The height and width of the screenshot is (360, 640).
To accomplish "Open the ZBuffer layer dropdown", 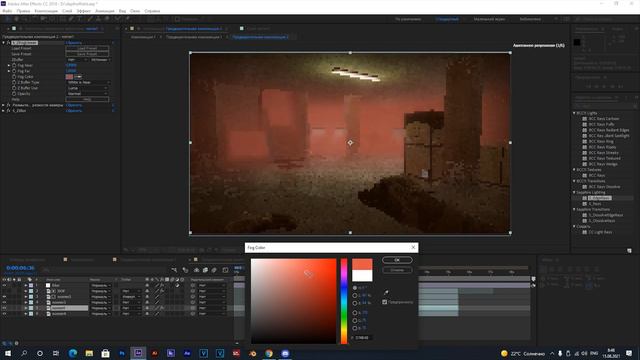I will coord(77,60).
